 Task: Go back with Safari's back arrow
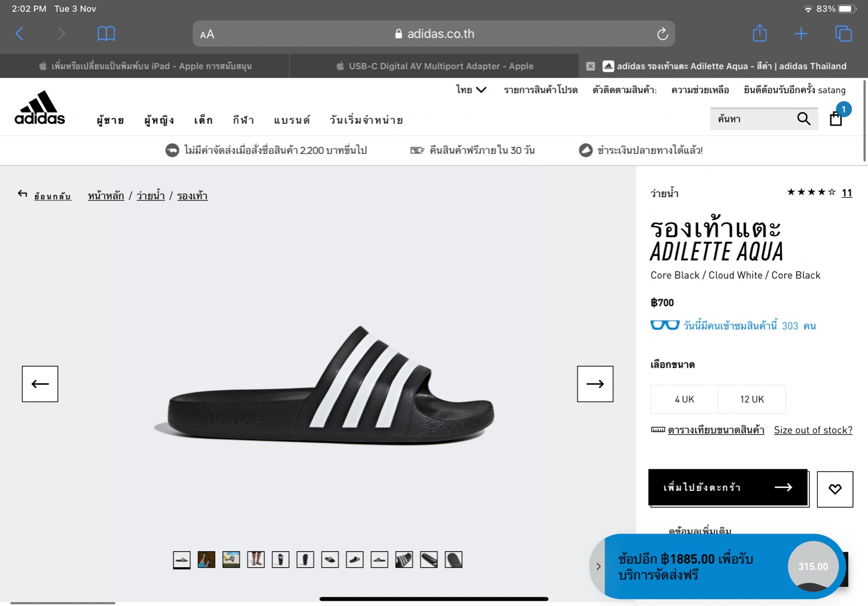(20, 34)
